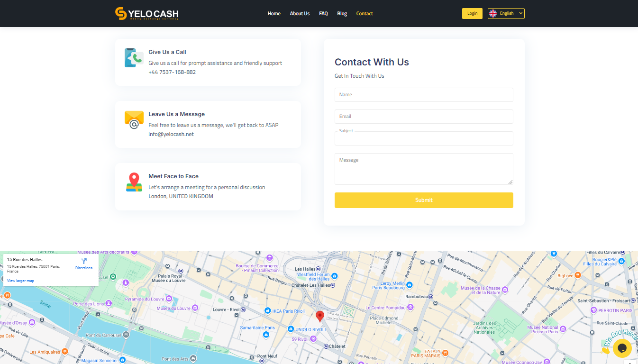
Task: Click the Leave Us a Message heading
Action: coord(177,114)
